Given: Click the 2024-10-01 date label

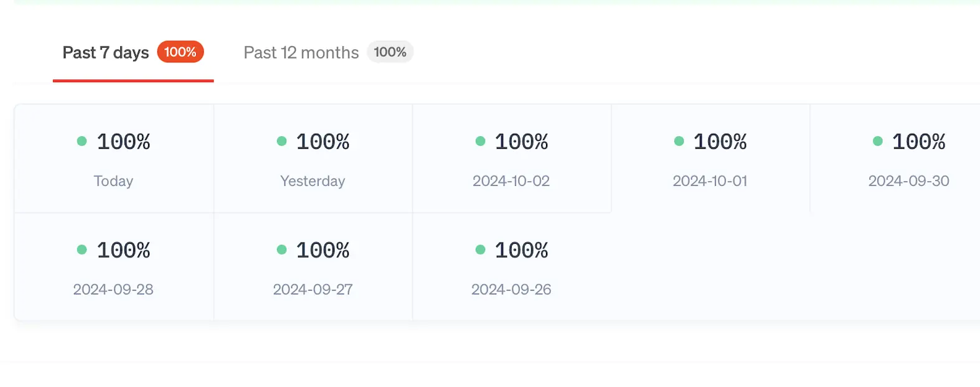Looking at the screenshot, I should pyautogui.click(x=710, y=181).
